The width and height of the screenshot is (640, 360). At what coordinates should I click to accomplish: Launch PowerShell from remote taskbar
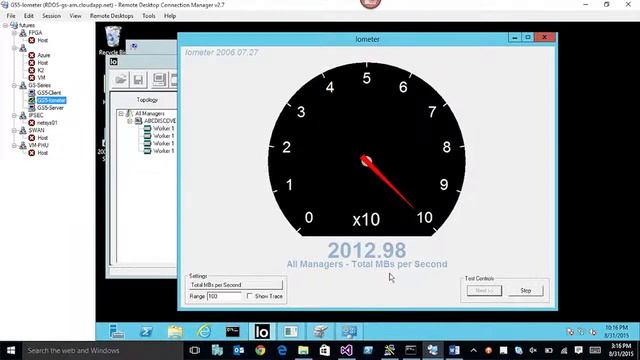(x=146, y=331)
